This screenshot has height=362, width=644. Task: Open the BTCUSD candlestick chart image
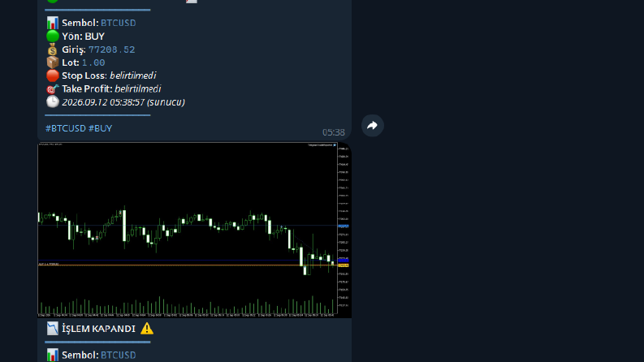(x=194, y=231)
